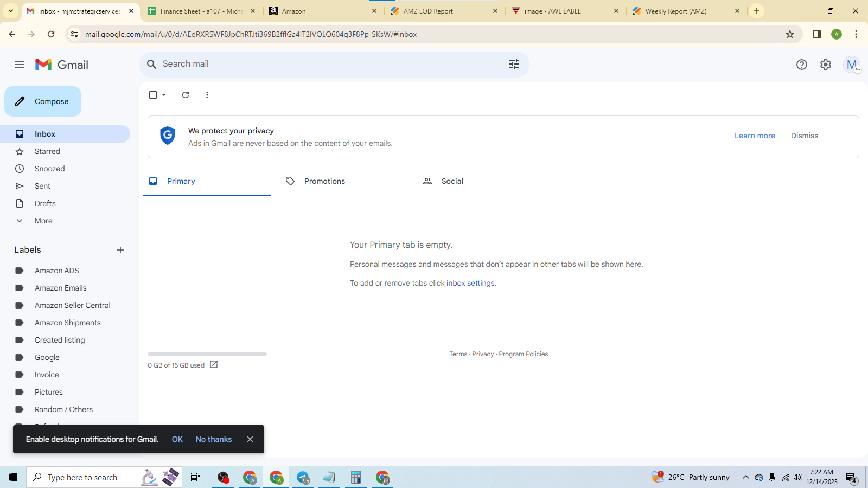
Task: Open the Sent folder
Action: pos(65,186)
